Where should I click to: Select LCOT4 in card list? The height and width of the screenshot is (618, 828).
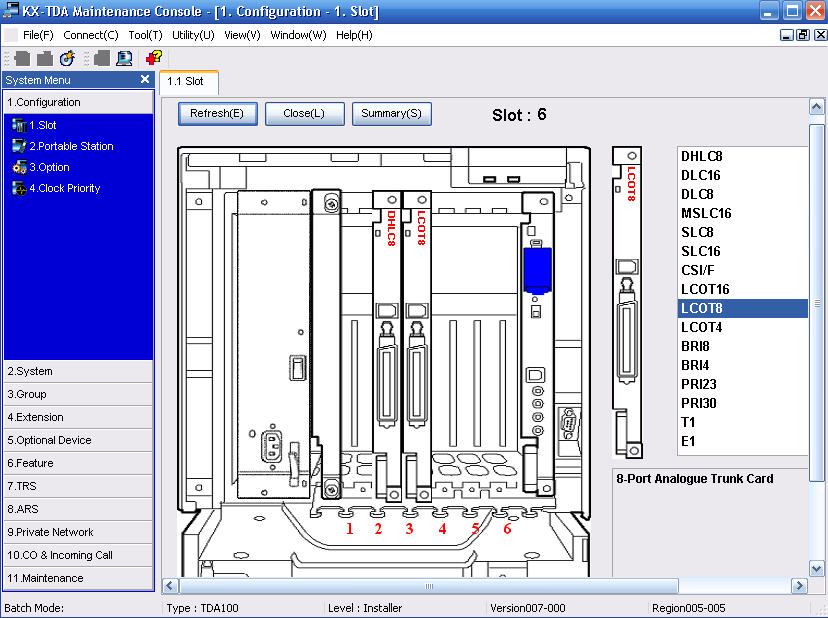click(x=742, y=327)
